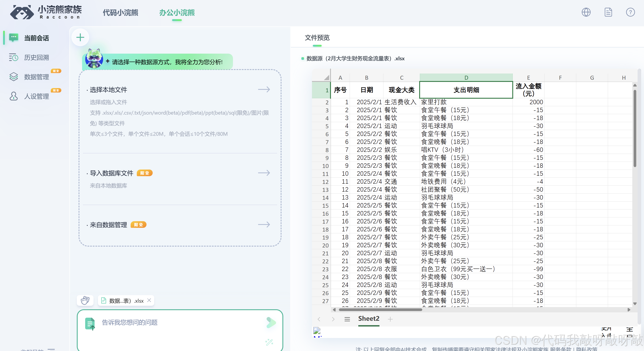This screenshot has width=644, height=351.
Task: Click the 人设管理 sidebar item
Action: click(36, 96)
